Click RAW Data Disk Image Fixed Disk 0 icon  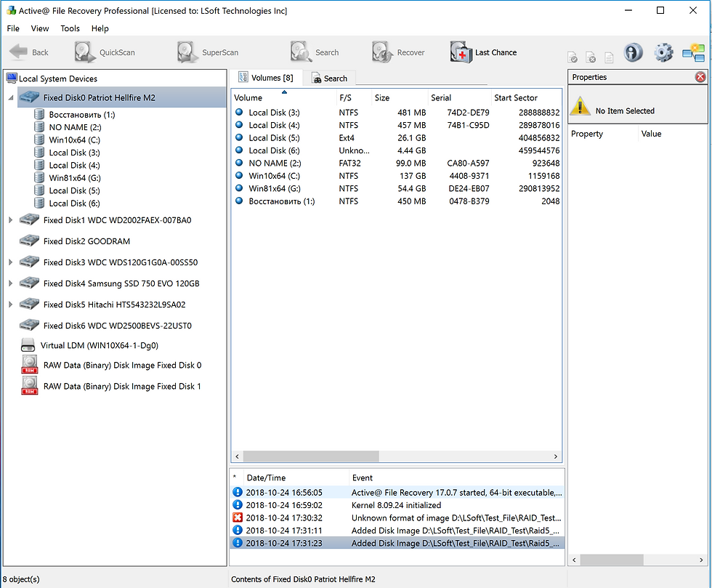30,364
